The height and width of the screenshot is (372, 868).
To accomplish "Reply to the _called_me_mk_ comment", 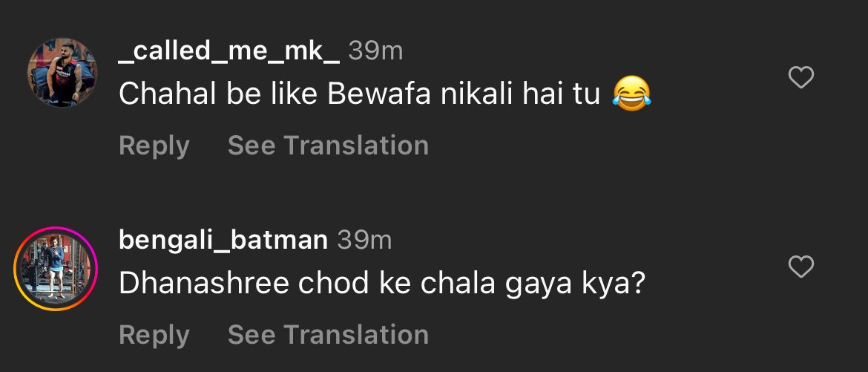I will coord(154,146).
